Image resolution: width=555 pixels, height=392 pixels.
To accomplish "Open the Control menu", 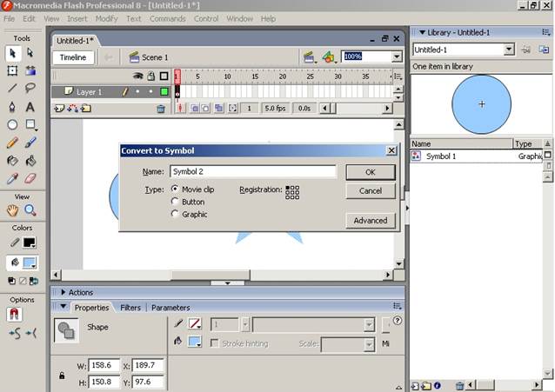I will coord(206,19).
